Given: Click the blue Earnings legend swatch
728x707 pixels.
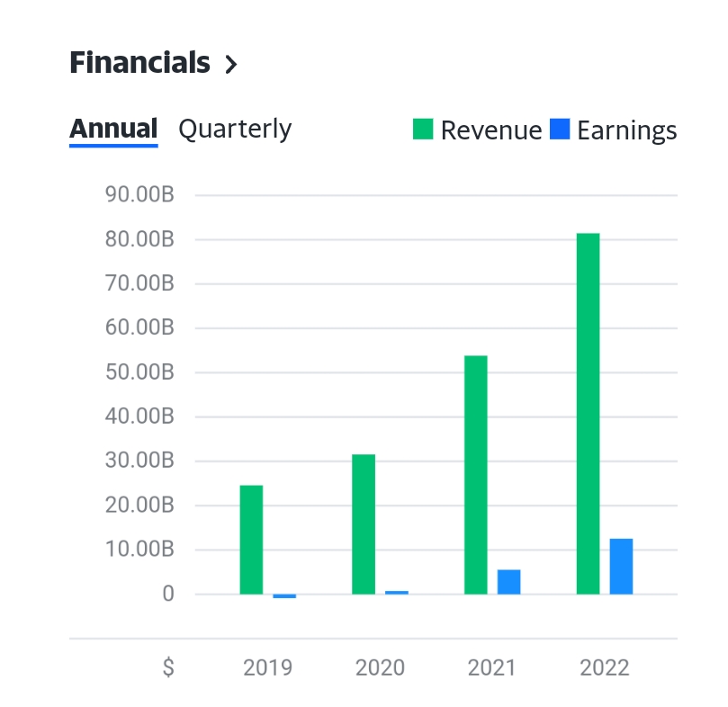Looking at the screenshot, I should coord(560,130).
